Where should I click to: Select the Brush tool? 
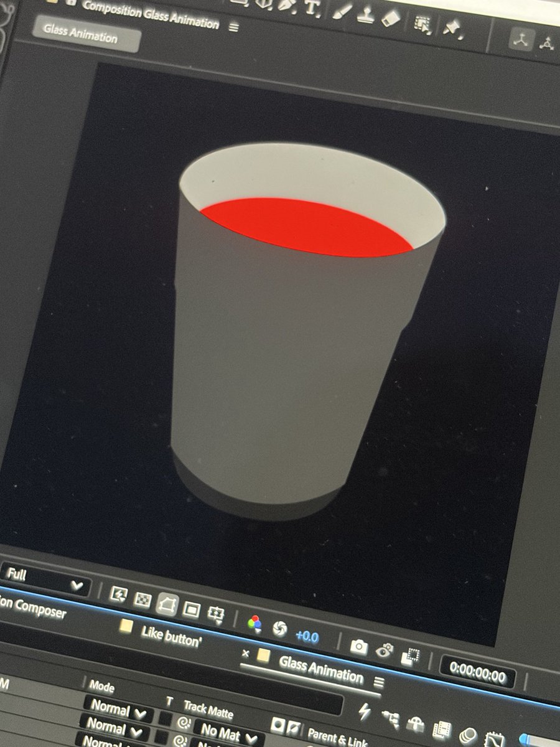click(343, 11)
